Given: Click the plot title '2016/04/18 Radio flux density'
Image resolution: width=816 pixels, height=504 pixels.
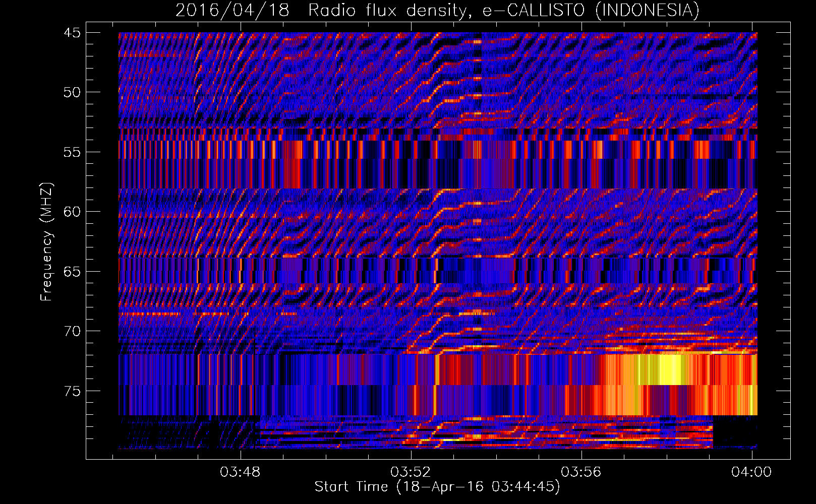Looking at the screenshot, I should pyautogui.click(x=437, y=10).
